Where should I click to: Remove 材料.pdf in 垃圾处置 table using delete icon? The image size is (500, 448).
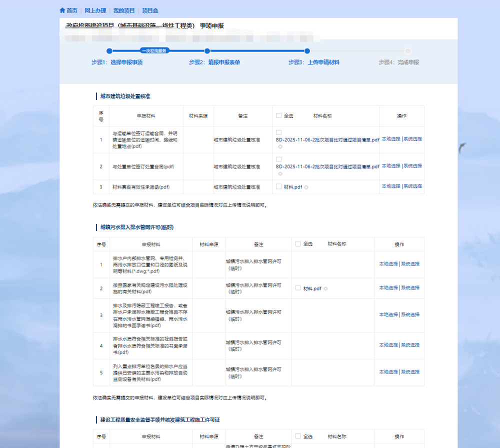pyautogui.click(x=306, y=186)
